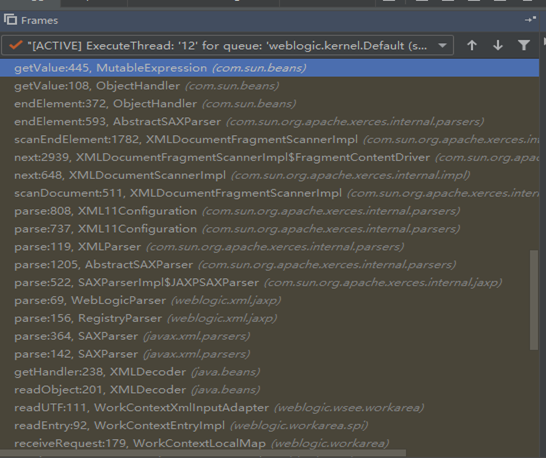Click the Frames panel restore-layout icon

tap(530, 20)
